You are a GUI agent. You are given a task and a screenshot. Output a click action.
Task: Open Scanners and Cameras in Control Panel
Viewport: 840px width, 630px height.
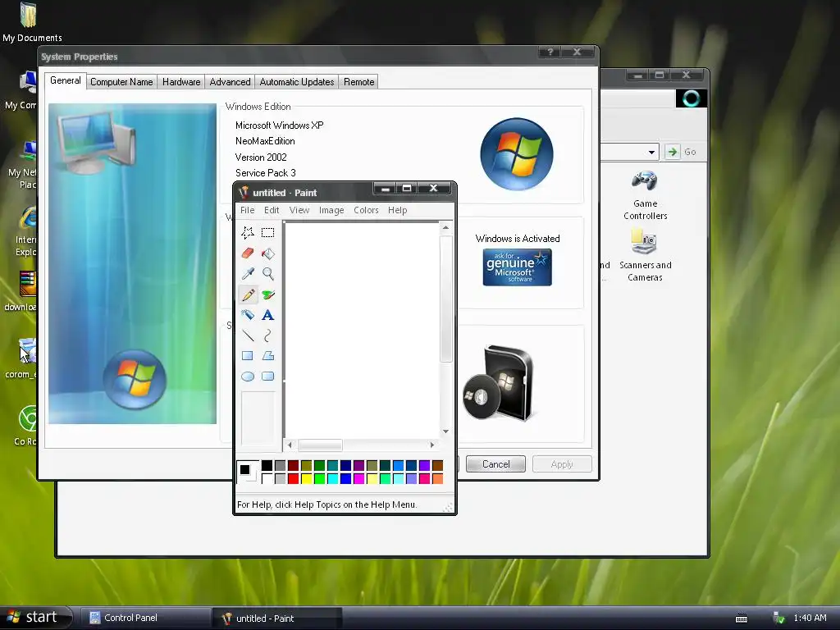pyautogui.click(x=645, y=256)
